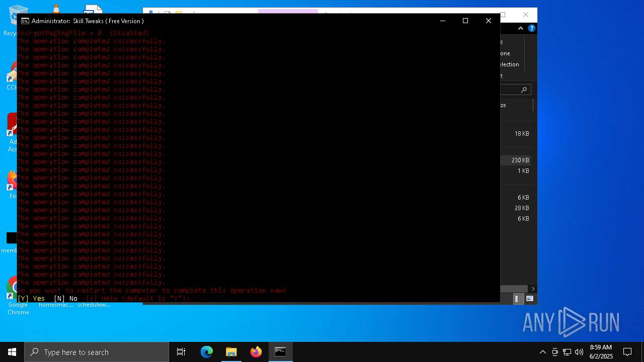Click the '[N] No' prompt text
The image size is (644, 362).
65,299
